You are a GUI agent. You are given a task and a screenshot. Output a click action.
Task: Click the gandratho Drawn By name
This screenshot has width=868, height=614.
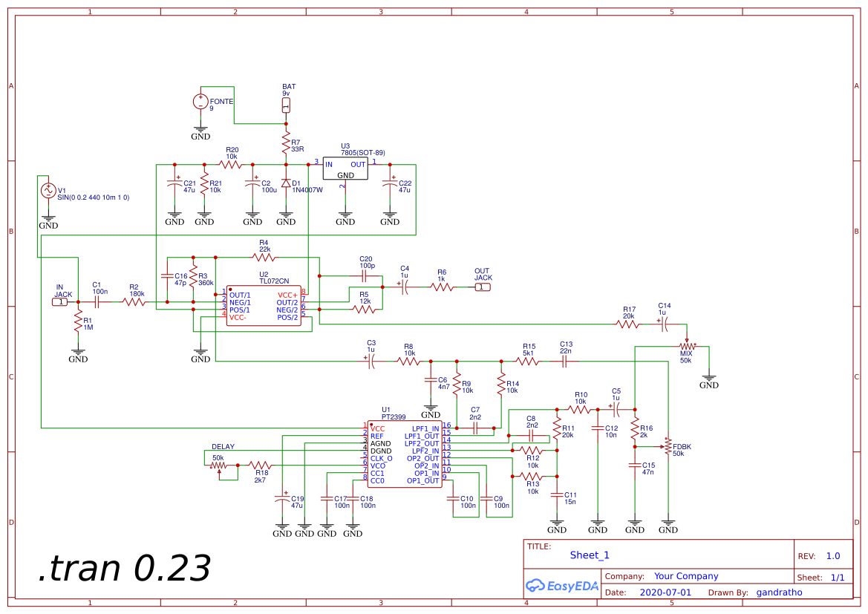pyautogui.click(x=779, y=592)
